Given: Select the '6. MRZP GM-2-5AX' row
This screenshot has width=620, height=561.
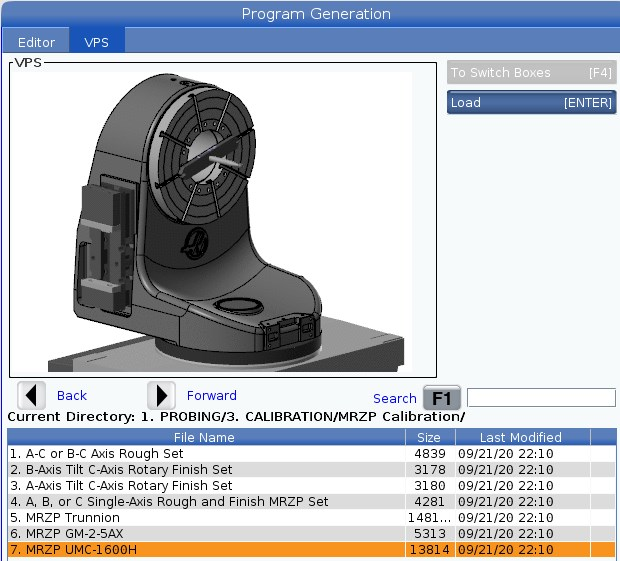Looking at the screenshot, I should pos(312,534).
